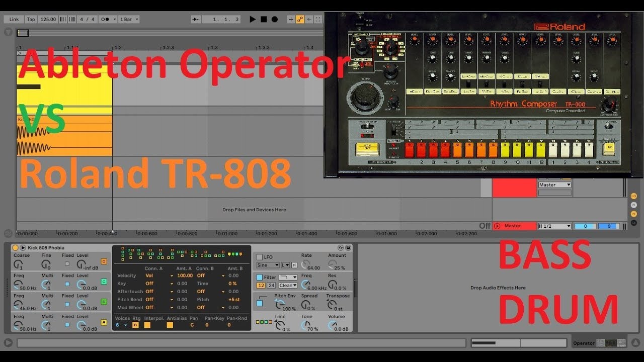Open the Mod Wheel Conn. B dropdown
Screen dimensions: 644x362
(x=210, y=308)
